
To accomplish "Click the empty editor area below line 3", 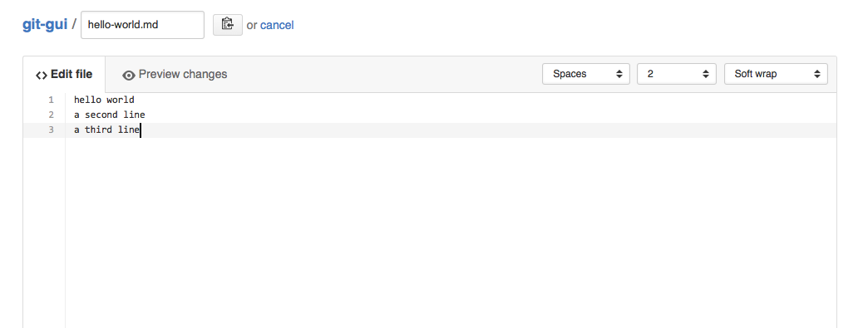I will coord(451,233).
